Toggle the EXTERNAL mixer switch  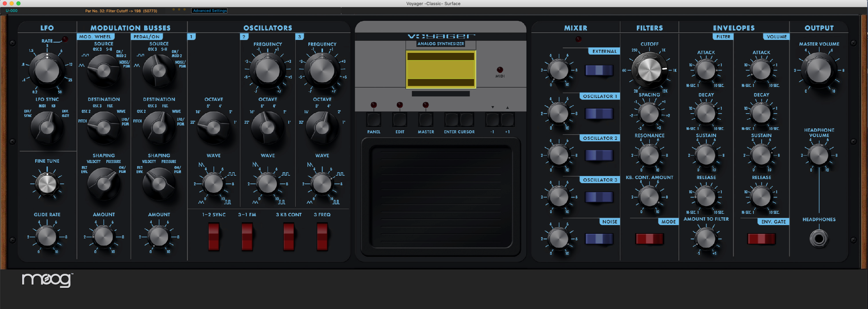point(599,71)
